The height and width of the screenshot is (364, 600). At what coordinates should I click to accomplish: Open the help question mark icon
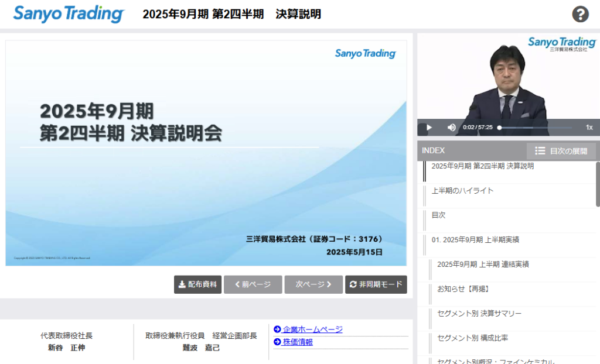point(580,14)
